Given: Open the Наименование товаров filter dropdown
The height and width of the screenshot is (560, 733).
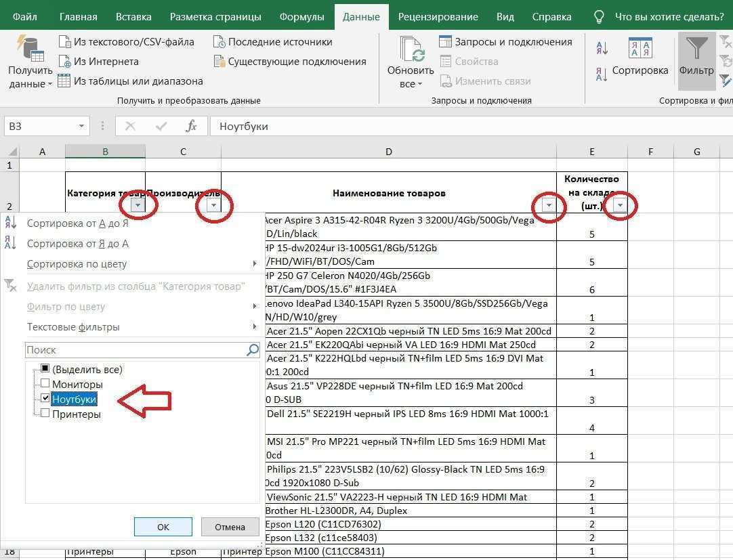Looking at the screenshot, I should coord(549,205).
